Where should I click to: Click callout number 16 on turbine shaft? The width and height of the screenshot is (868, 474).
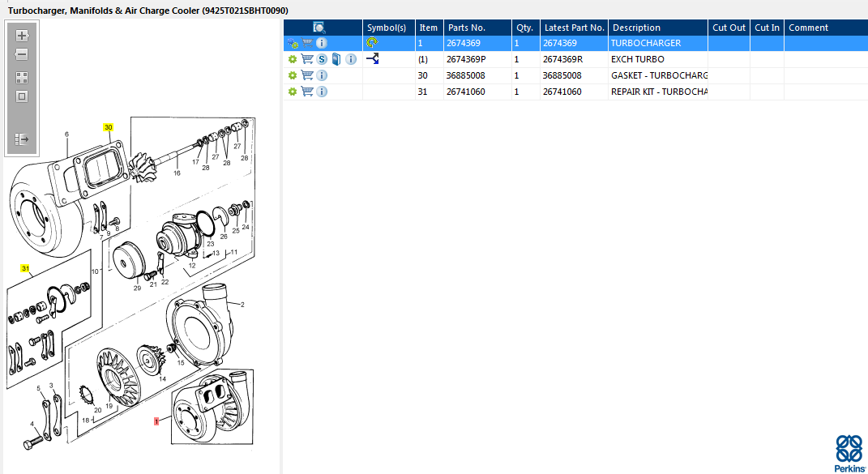[177, 173]
